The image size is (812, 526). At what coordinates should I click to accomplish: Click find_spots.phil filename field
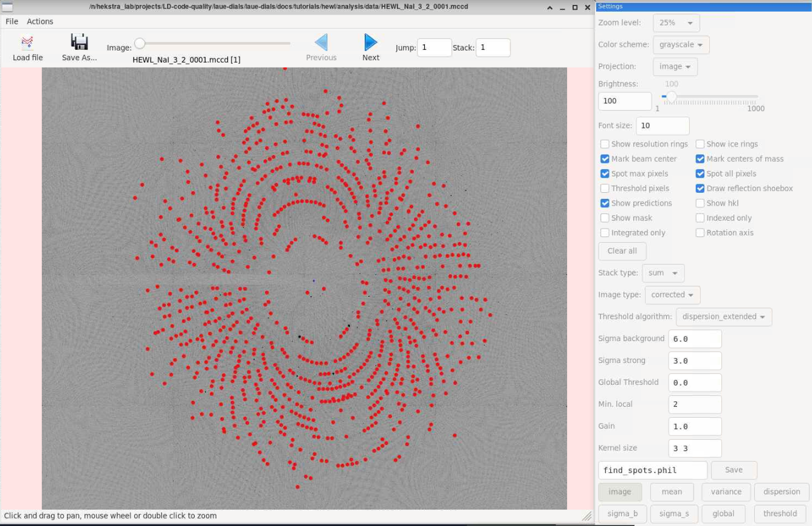click(x=653, y=470)
